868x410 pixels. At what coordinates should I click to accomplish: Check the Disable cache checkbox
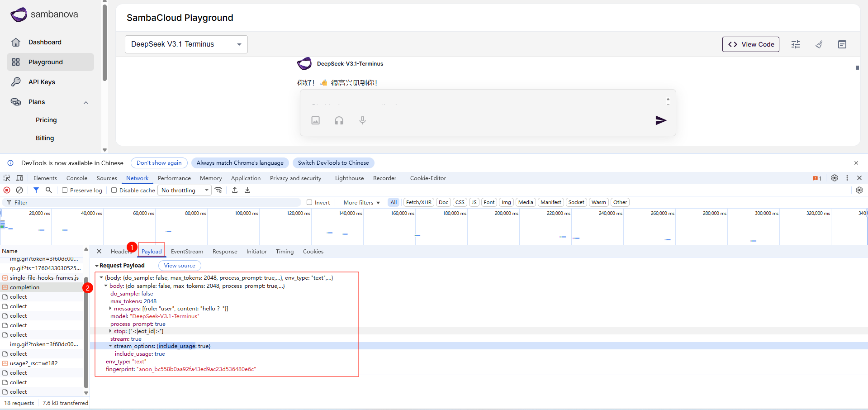114,190
